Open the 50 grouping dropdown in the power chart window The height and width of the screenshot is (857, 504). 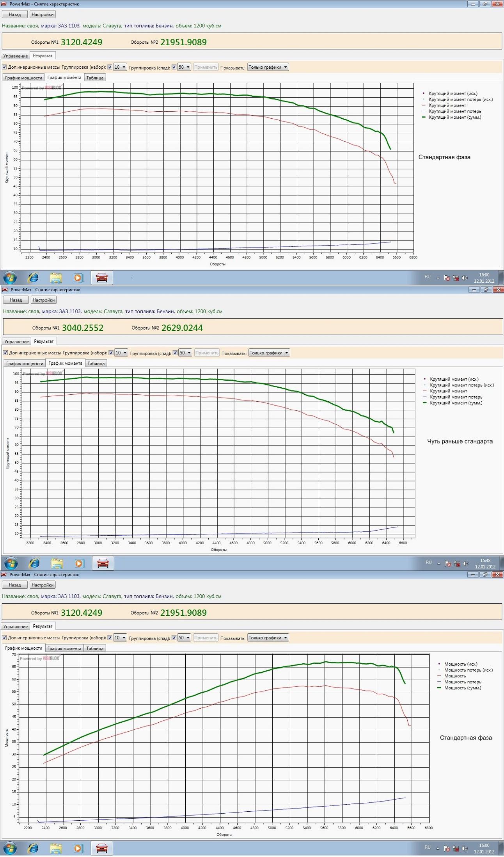(x=184, y=638)
